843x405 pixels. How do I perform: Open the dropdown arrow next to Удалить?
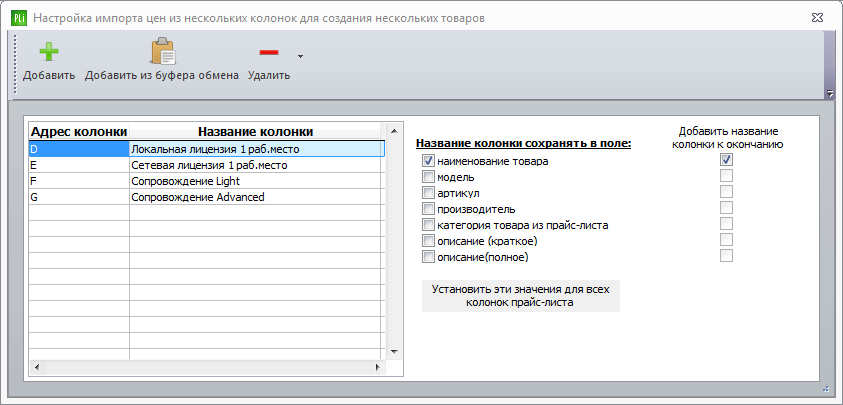[301, 55]
